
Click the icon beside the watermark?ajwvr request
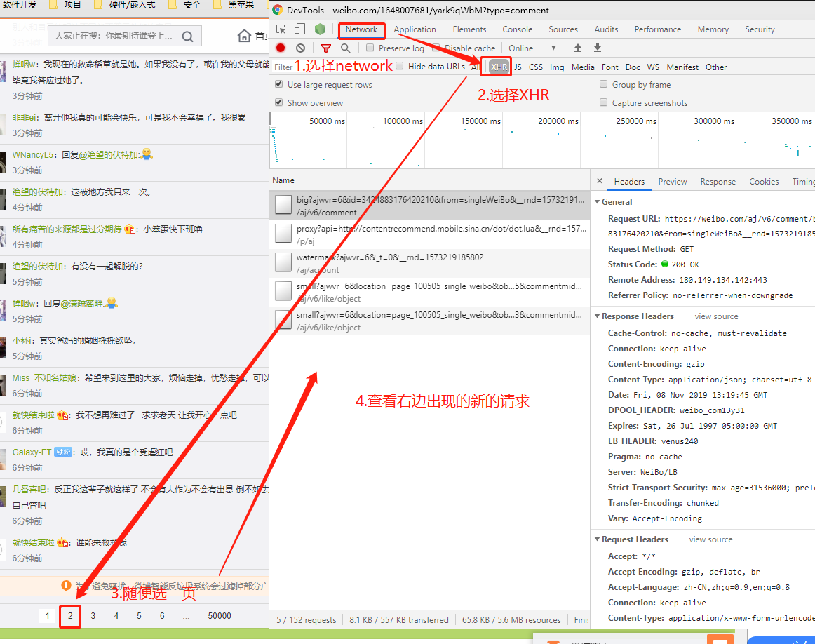click(x=283, y=262)
